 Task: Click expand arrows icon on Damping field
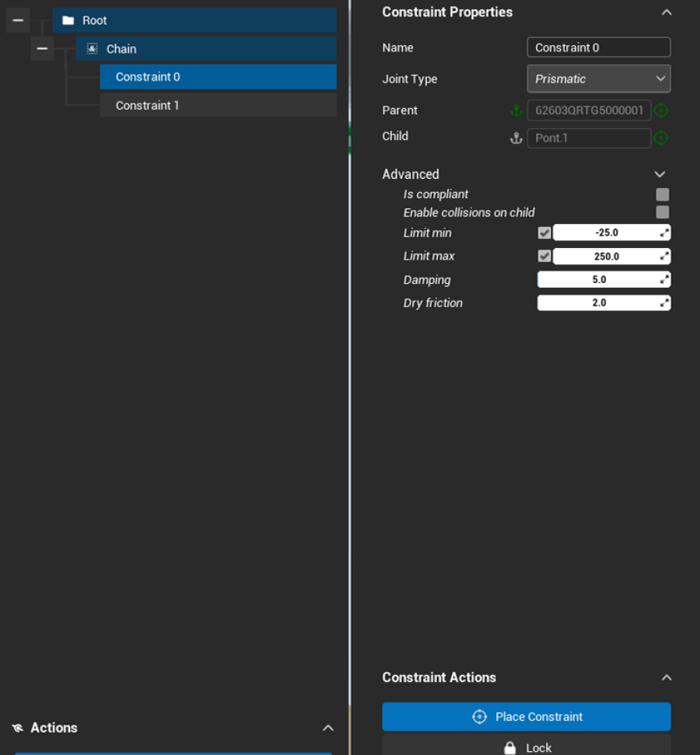[664, 280]
